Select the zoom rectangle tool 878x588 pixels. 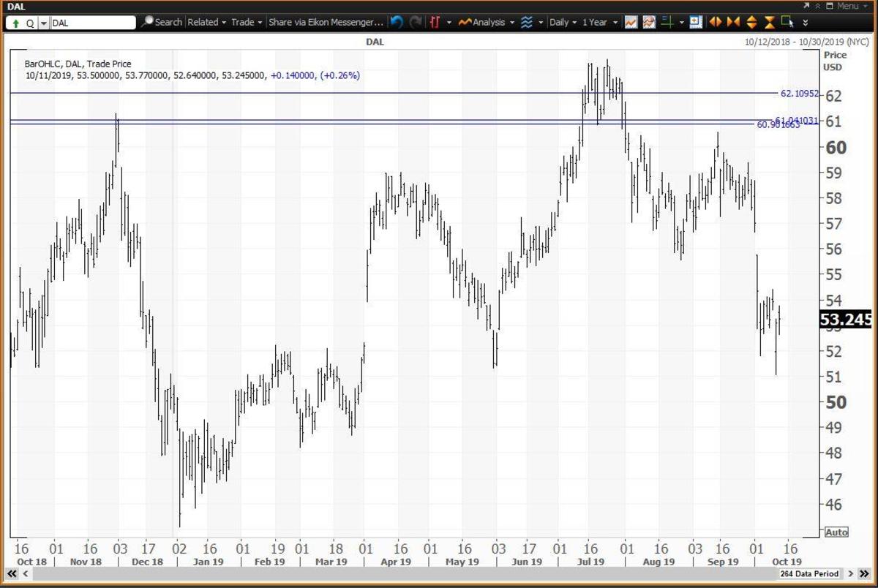(x=787, y=21)
